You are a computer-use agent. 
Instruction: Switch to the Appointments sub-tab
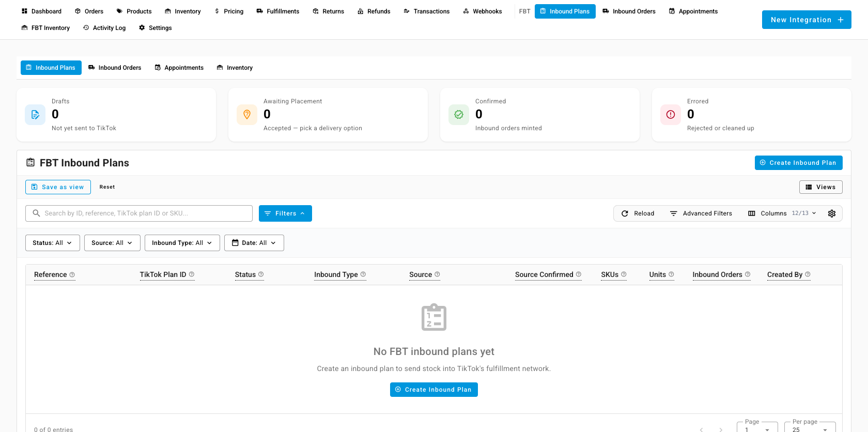179,68
